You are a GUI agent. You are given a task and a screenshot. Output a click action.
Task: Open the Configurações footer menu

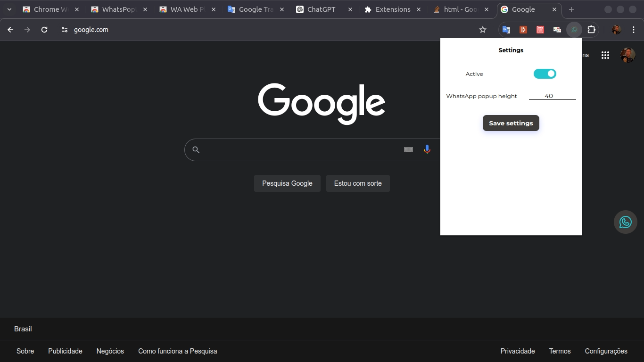606,351
